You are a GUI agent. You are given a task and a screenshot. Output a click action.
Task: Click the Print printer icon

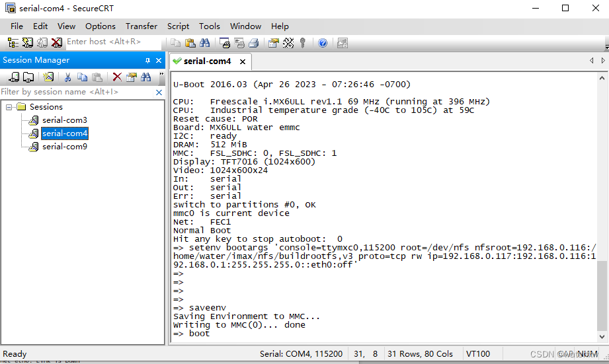[254, 43]
